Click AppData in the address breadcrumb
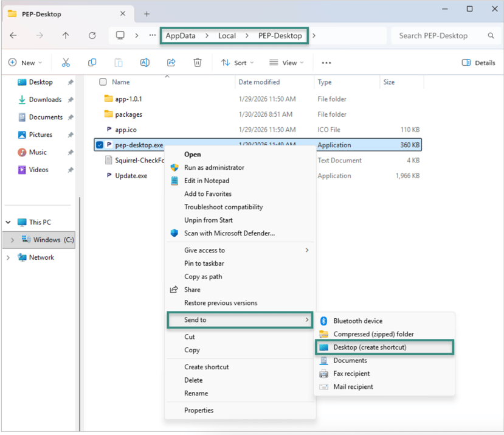The height and width of the screenshot is (435, 504). 181,35
